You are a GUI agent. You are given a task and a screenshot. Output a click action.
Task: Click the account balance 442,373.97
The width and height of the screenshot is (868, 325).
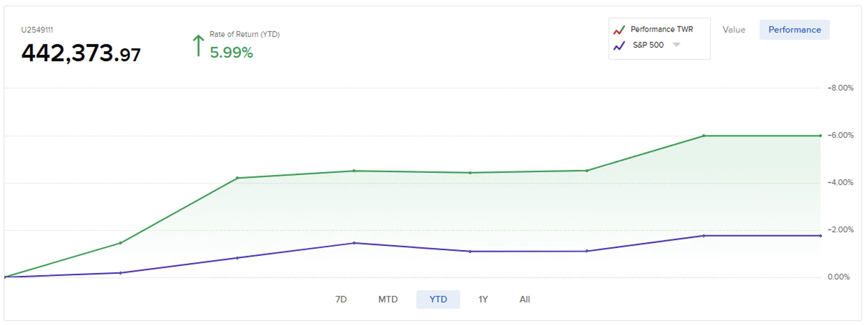tap(81, 53)
